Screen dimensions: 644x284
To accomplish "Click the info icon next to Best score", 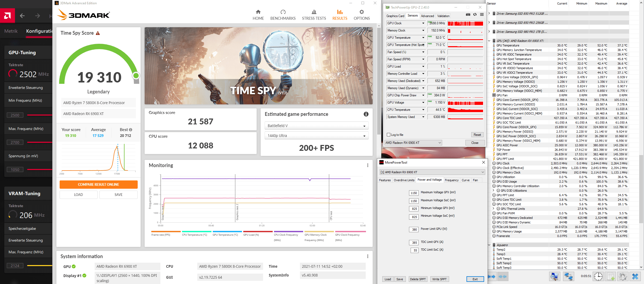I will (x=130, y=130).
